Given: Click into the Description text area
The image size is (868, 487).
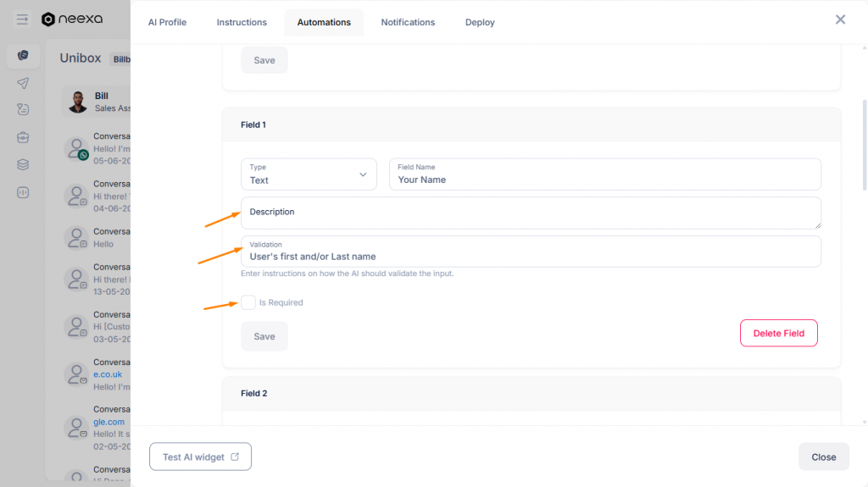Looking at the screenshot, I should point(531,213).
